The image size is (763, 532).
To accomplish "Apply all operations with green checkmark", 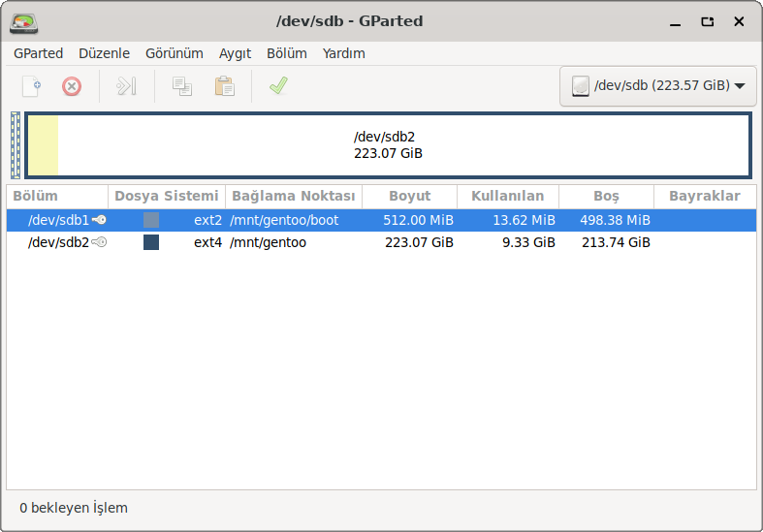I will [278, 85].
